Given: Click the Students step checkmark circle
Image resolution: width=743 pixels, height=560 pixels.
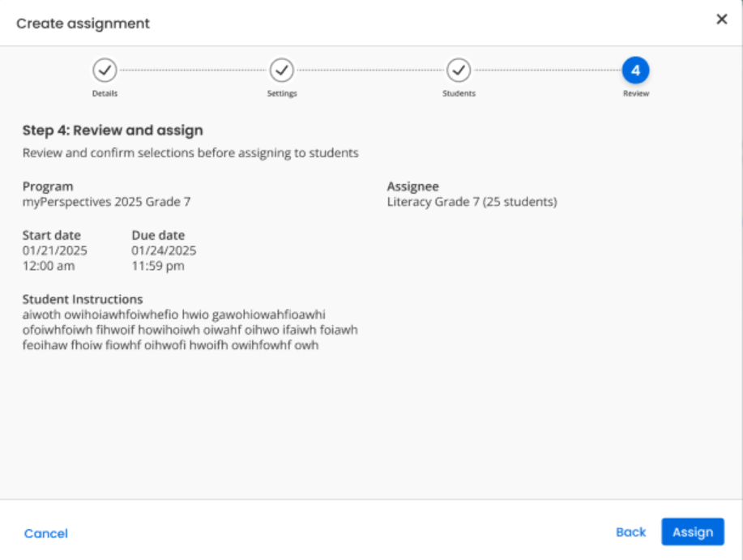Looking at the screenshot, I should [x=459, y=71].
